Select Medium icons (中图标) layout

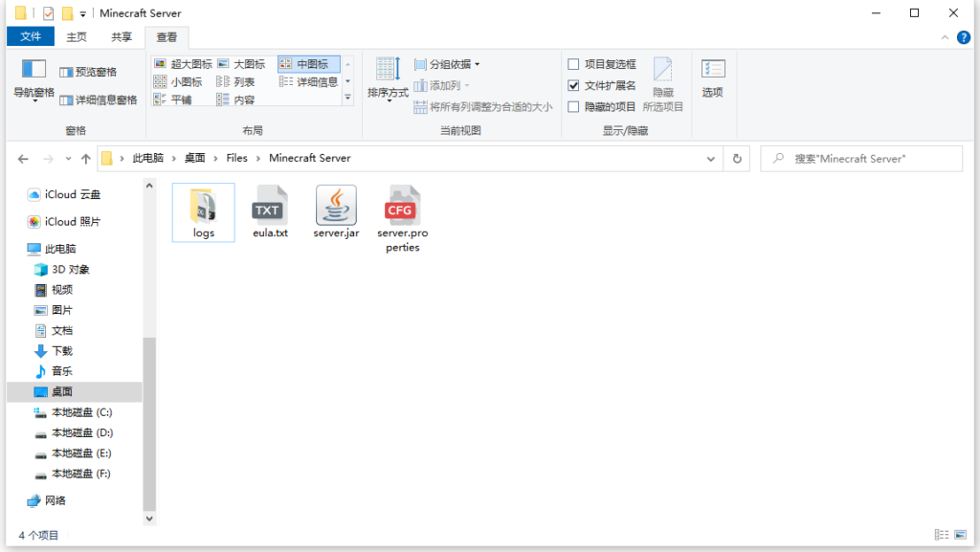point(309,64)
